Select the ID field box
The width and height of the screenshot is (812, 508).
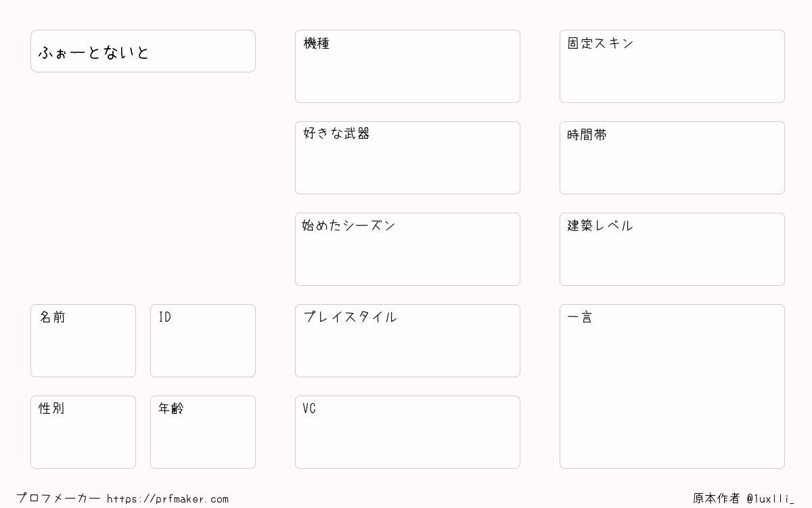click(x=203, y=341)
